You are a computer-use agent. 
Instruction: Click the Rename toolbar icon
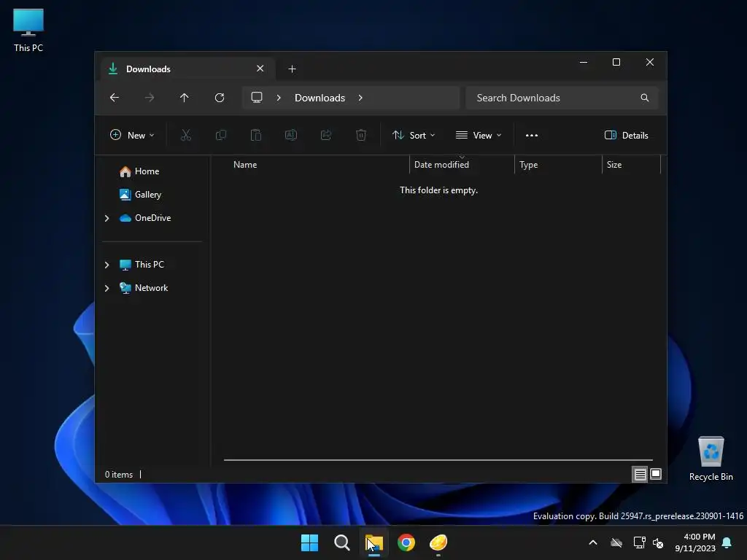point(290,135)
